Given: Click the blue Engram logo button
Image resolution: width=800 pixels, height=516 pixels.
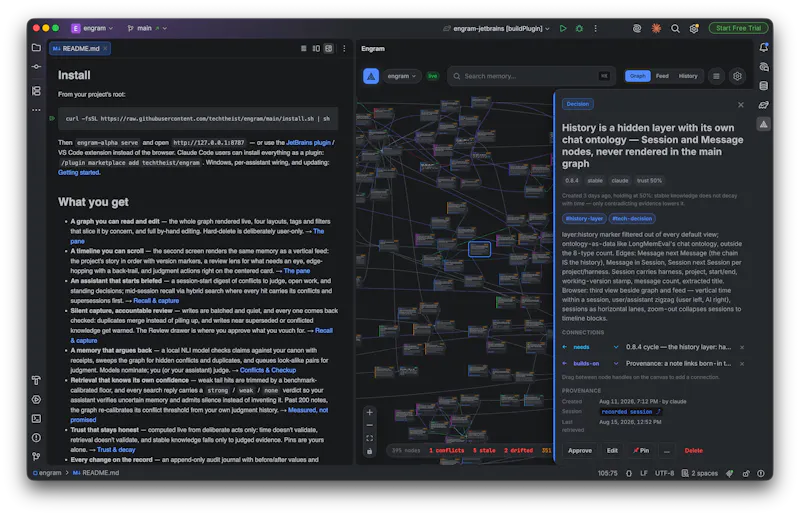Looking at the screenshot, I should click(371, 76).
